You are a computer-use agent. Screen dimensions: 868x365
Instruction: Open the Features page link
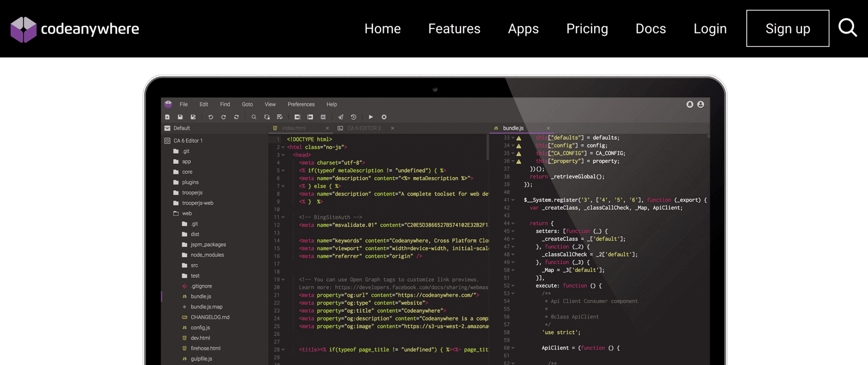pyautogui.click(x=454, y=29)
